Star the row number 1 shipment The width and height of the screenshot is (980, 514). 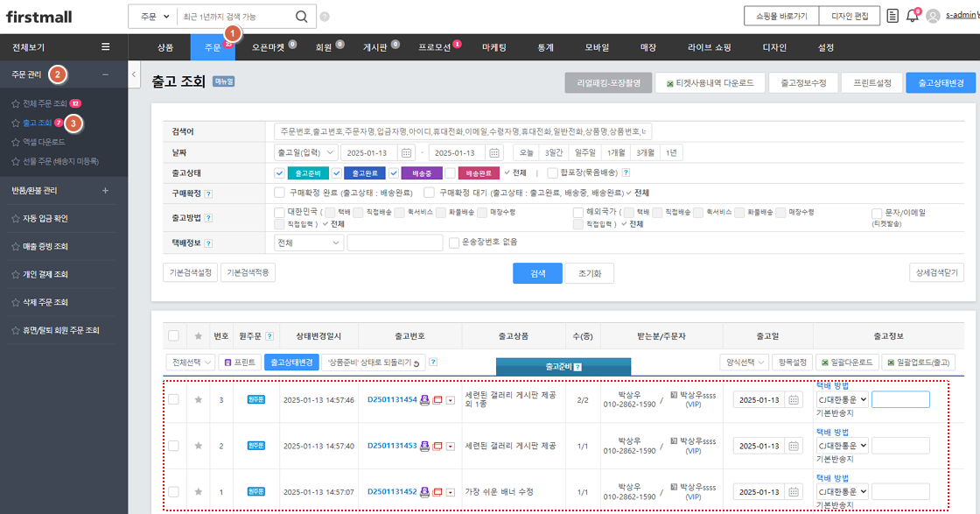pyautogui.click(x=198, y=492)
